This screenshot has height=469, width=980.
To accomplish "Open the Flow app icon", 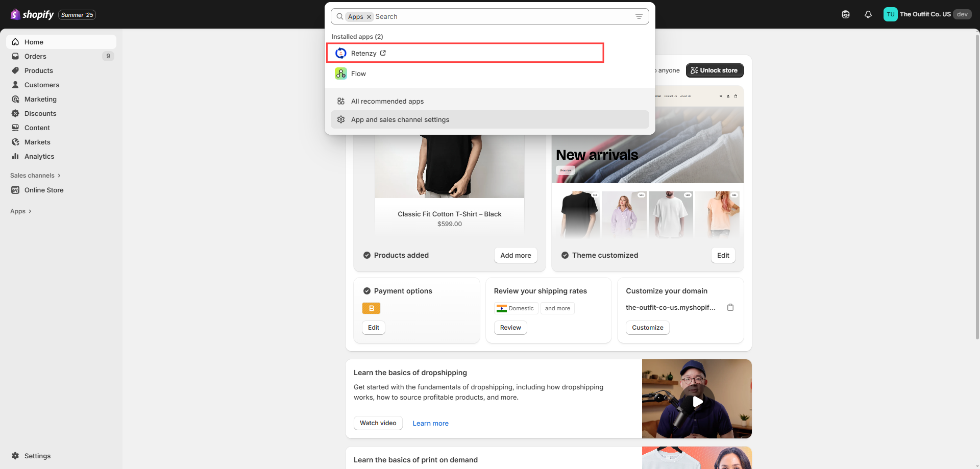I will tap(340, 73).
